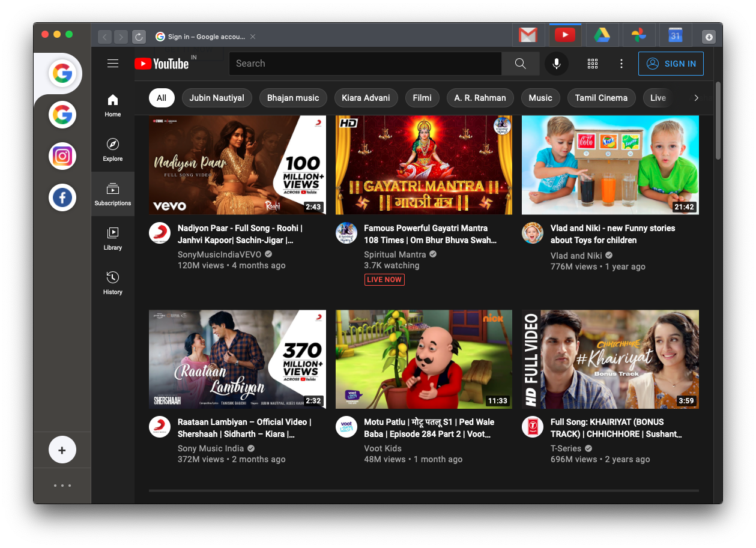
Task: Play the Nadiyon Paar video thumbnail
Action: click(237, 165)
